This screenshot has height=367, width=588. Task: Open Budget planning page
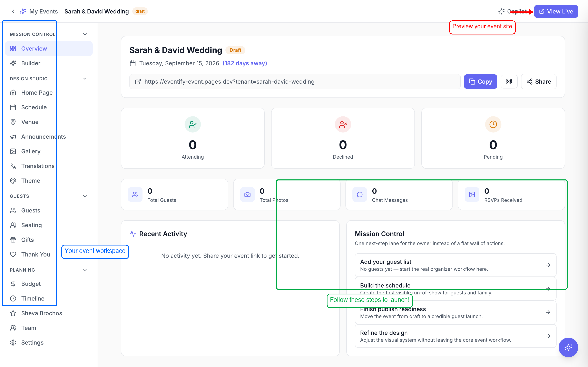(x=31, y=284)
